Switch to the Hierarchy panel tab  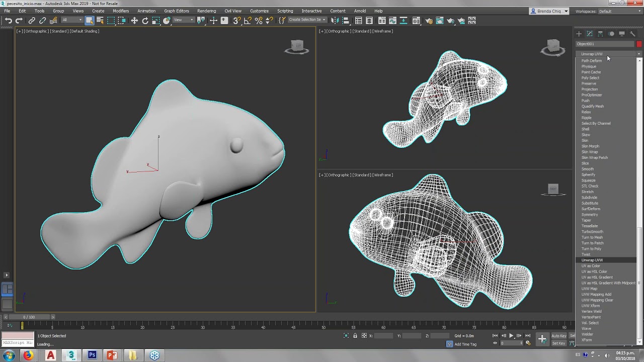click(x=600, y=34)
